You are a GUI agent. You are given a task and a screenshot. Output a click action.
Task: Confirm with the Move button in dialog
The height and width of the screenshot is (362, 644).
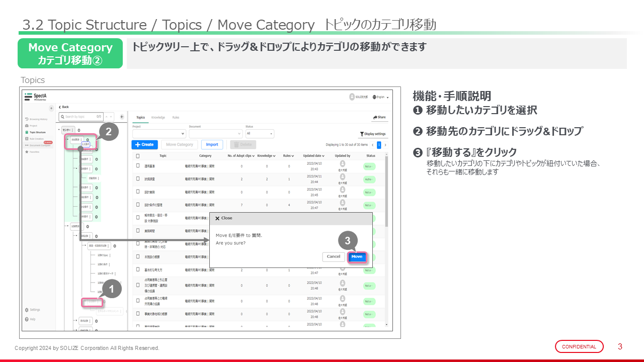(x=357, y=256)
